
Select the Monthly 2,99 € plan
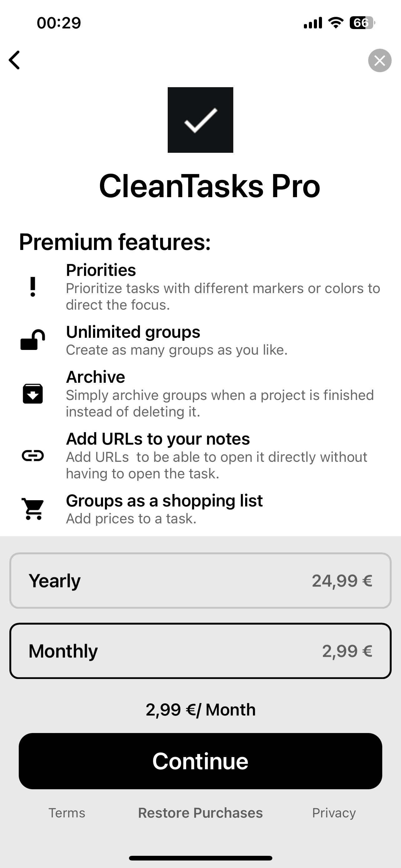click(200, 651)
